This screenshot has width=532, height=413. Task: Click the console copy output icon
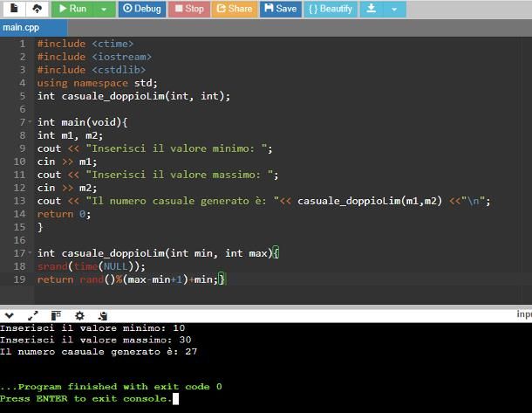click(103, 316)
